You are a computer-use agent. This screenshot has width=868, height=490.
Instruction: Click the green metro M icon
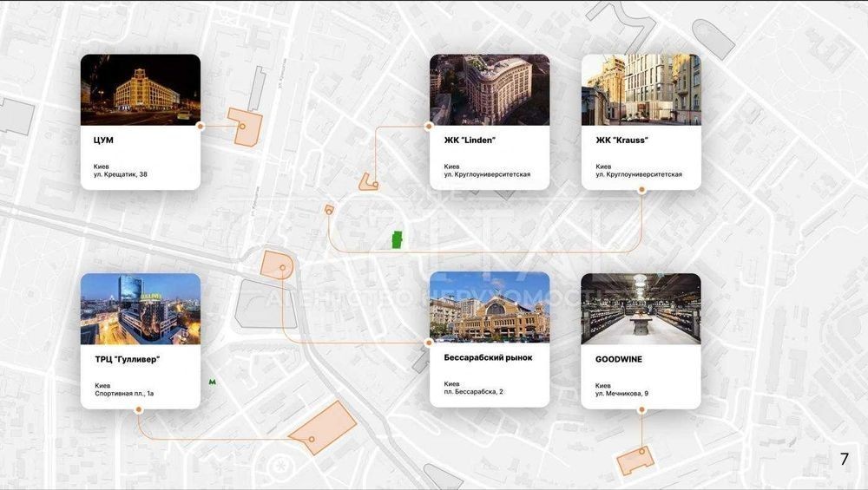(212, 382)
